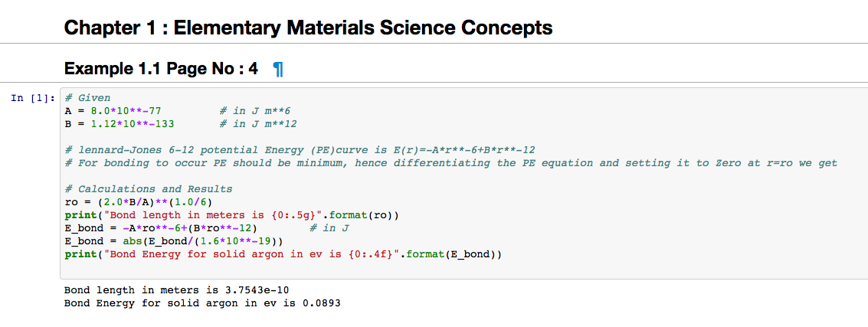Click the 'For bonding to occur' comment line

click(450, 163)
